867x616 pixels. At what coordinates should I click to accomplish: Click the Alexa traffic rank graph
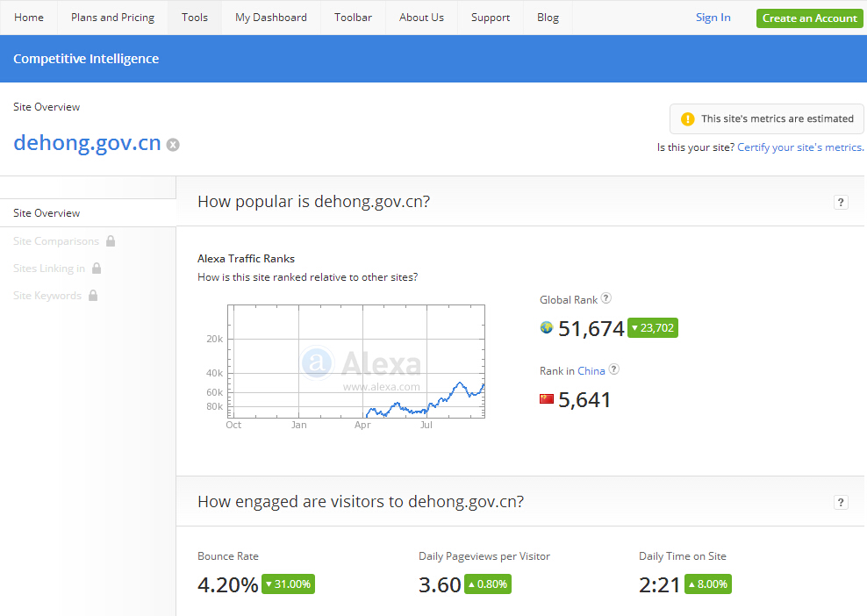pyautogui.click(x=356, y=361)
